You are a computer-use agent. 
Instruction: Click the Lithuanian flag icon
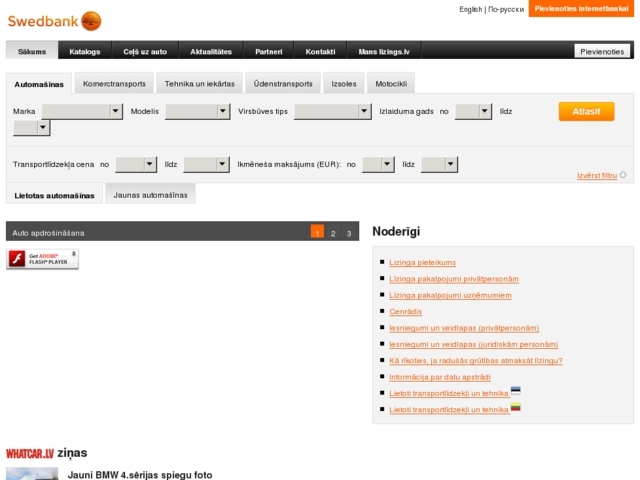[516, 407]
